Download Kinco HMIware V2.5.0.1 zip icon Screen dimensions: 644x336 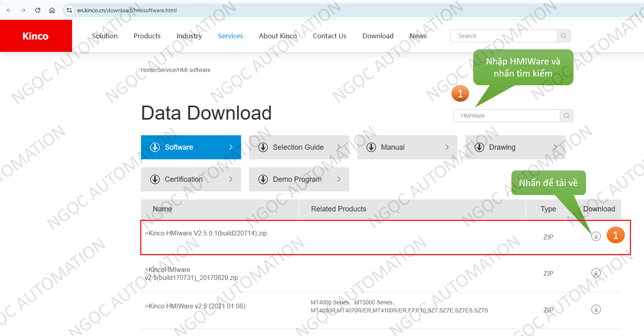[x=596, y=236]
